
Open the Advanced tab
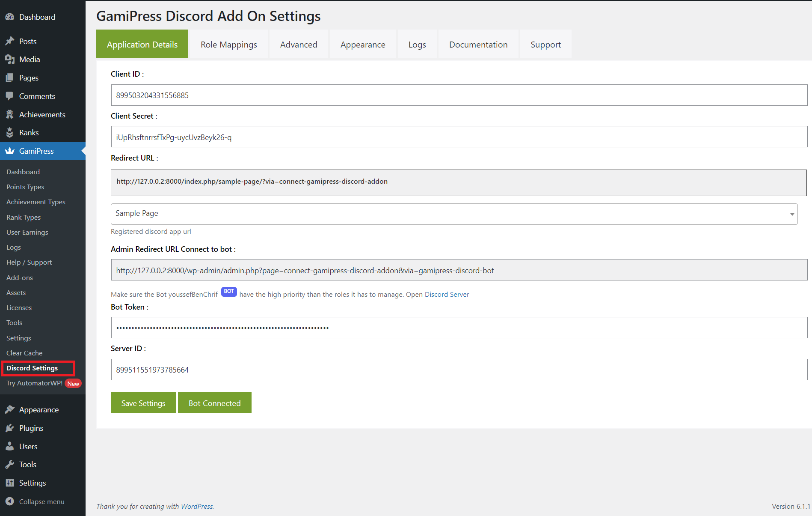point(299,44)
